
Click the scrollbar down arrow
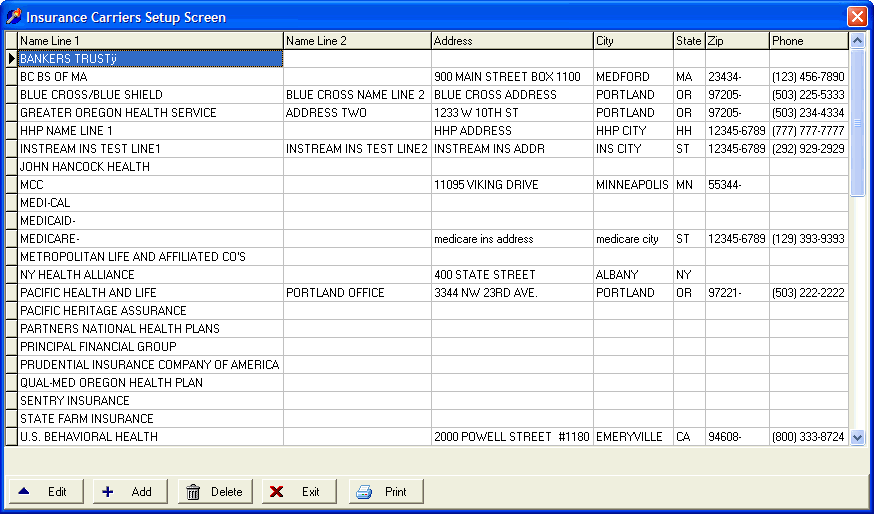857,438
